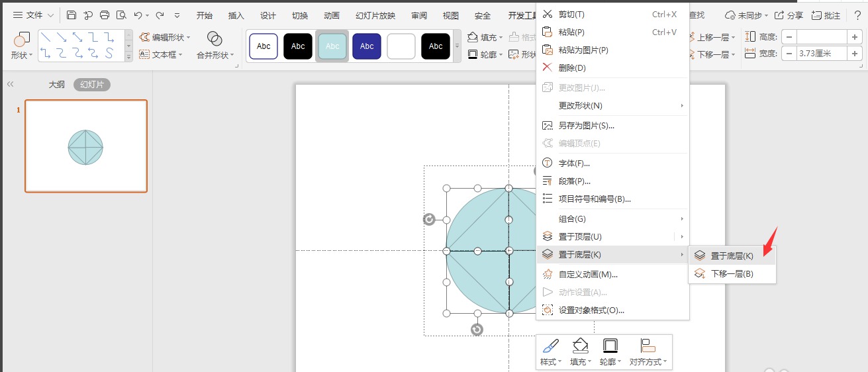Click the save icon in quick access toolbar
This screenshot has width=868, height=372.
[72, 15]
